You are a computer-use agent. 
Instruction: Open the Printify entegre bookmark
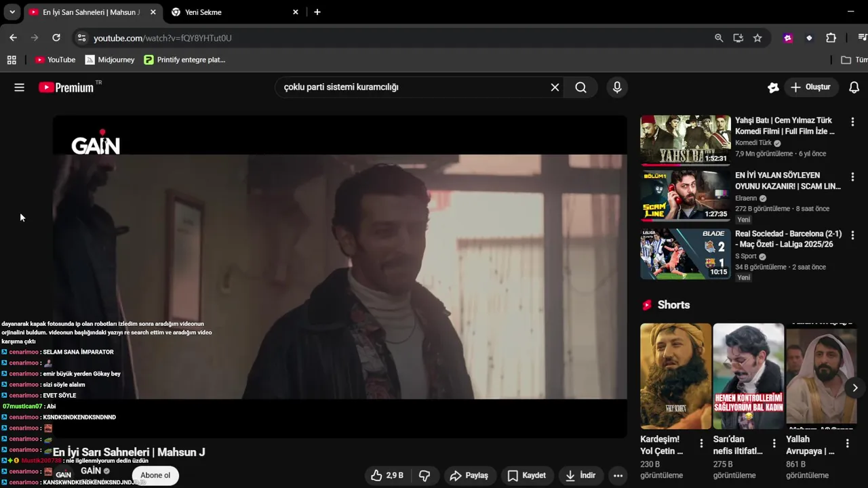click(184, 60)
